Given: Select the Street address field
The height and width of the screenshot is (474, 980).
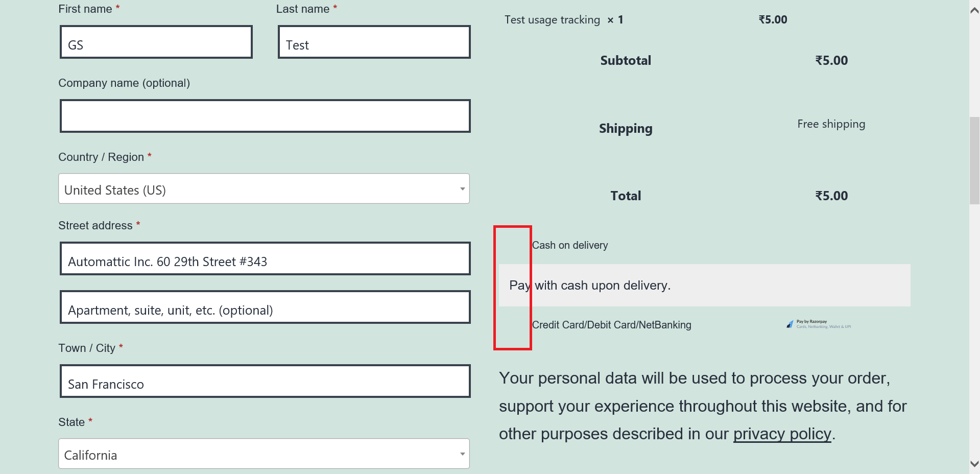Looking at the screenshot, I should pyautogui.click(x=265, y=258).
